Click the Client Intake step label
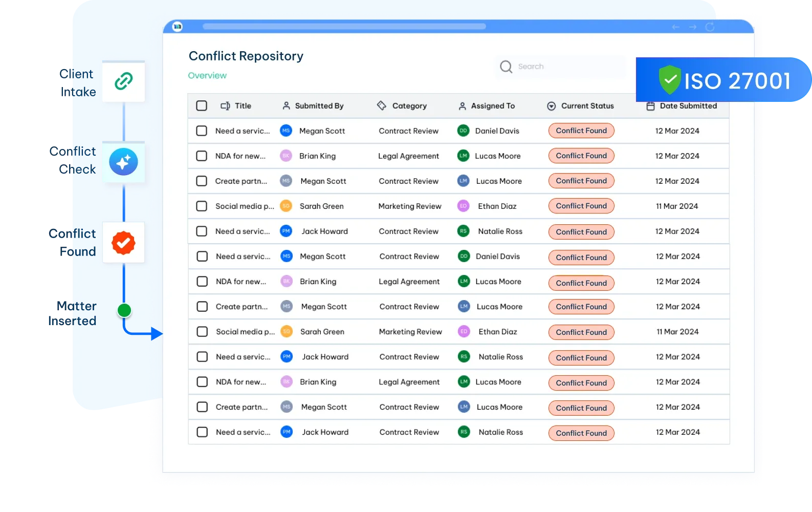 tap(77, 83)
